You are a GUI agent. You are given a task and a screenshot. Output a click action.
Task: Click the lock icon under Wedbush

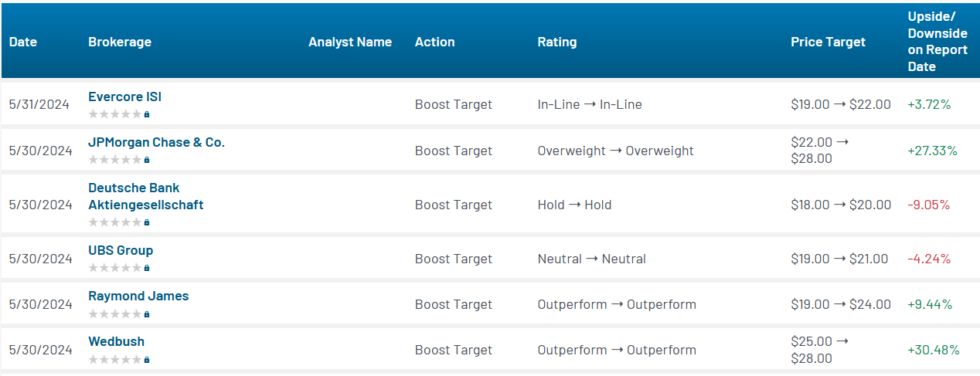(147, 360)
